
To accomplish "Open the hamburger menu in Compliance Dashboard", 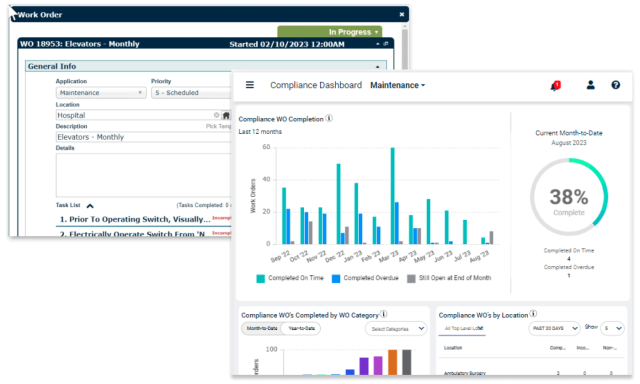I will point(250,85).
